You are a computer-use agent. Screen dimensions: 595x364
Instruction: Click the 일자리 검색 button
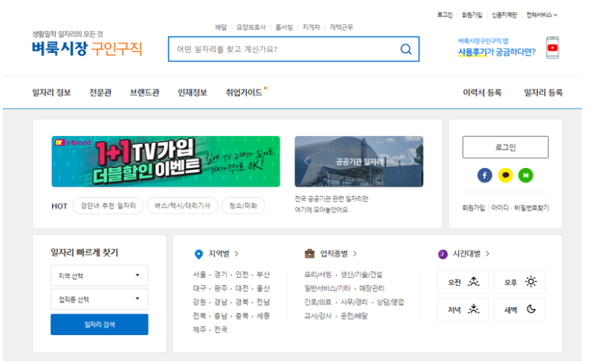point(100,325)
